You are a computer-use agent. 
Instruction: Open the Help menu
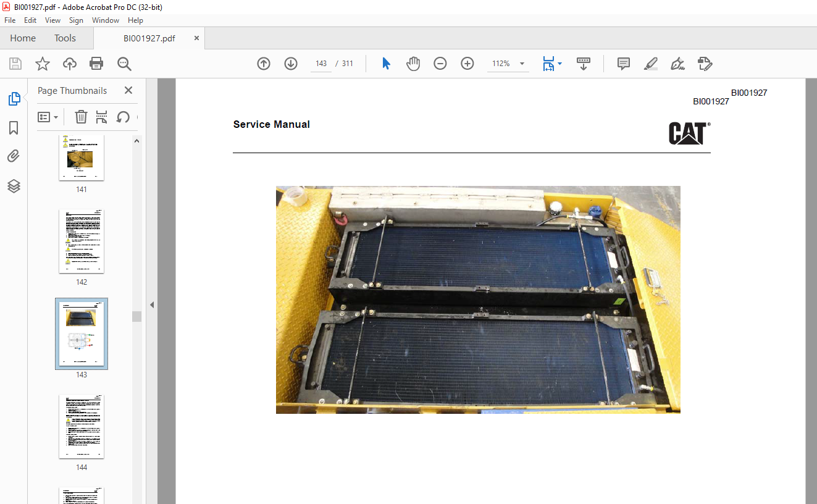[x=135, y=20]
